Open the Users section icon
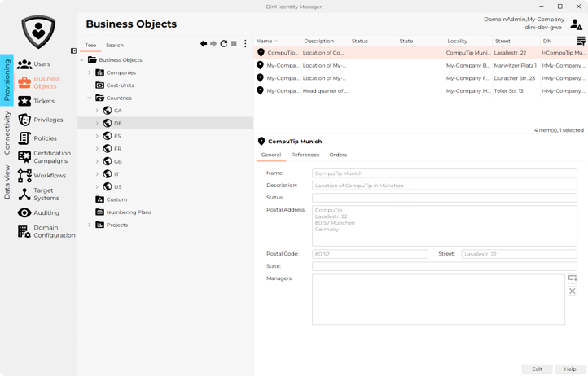 [24, 64]
